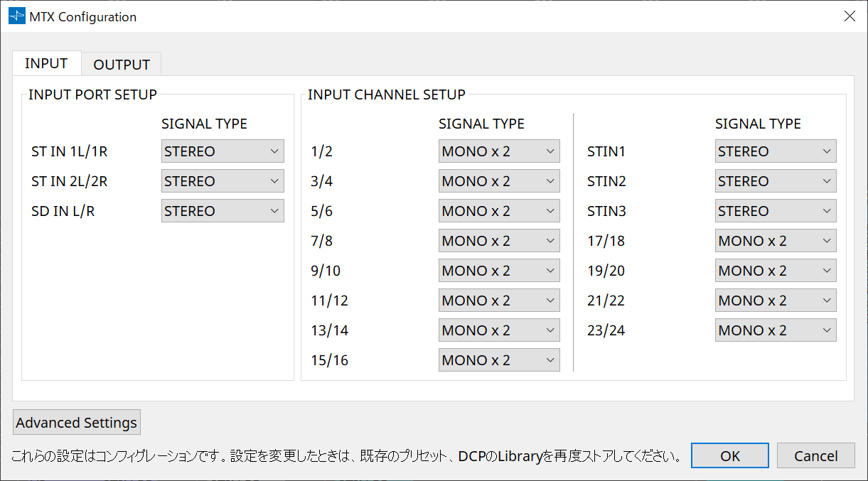This screenshot has height=481, width=868.
Task: Open the STIN1 STEREO dropdown
Action: [x=775, y=151]
